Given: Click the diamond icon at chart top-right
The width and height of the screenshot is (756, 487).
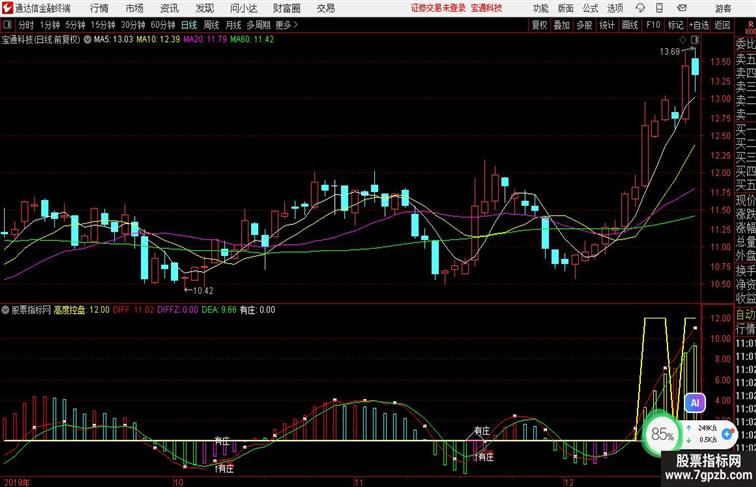Looking at the screenshot, I should 683,40.
